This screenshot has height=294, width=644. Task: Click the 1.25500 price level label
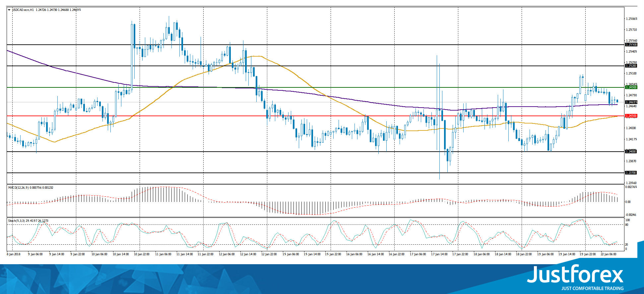click(631, 45)
